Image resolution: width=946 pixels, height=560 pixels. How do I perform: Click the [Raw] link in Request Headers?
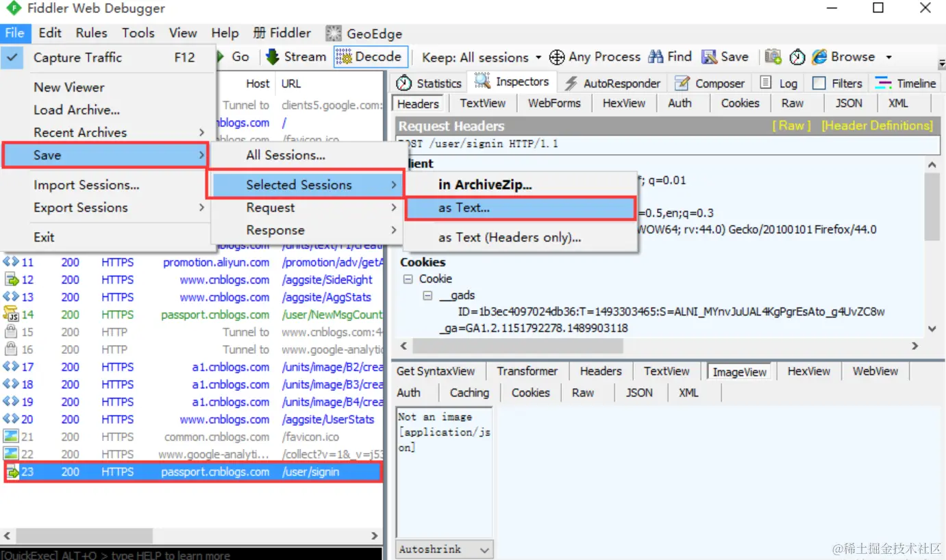(x=792, y=126)
